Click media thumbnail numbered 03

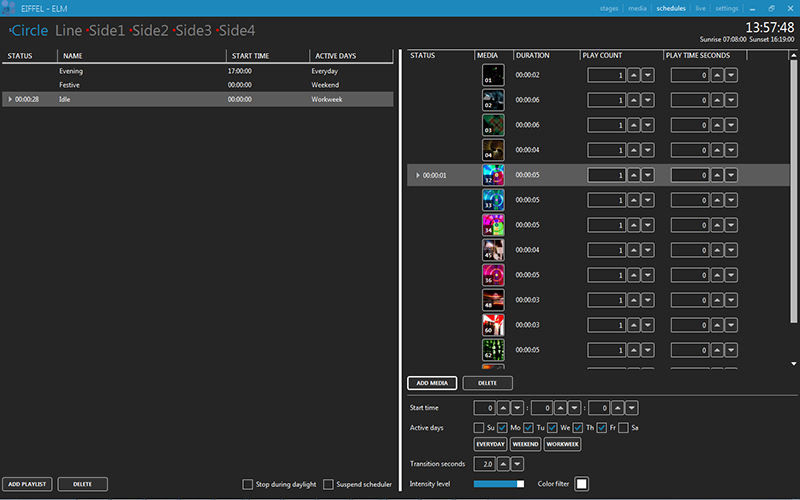pyautogui.click(x=493, y=125)
